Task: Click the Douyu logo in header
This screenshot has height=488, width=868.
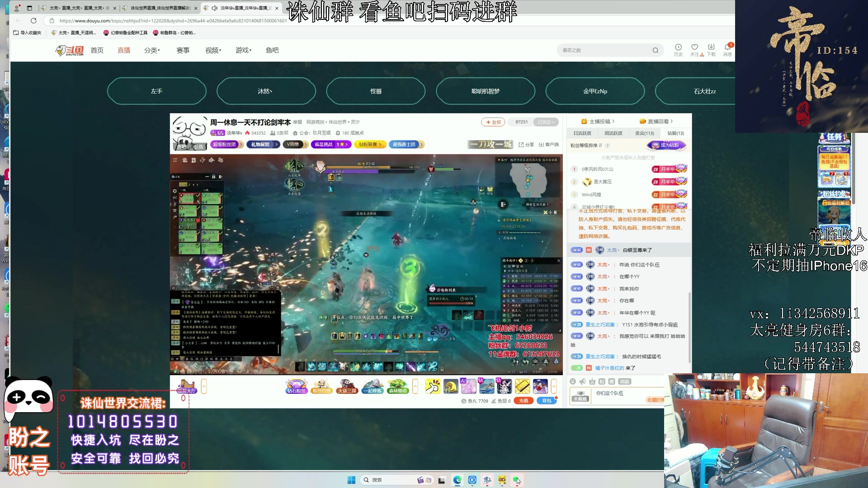Action: pos(70,50)
